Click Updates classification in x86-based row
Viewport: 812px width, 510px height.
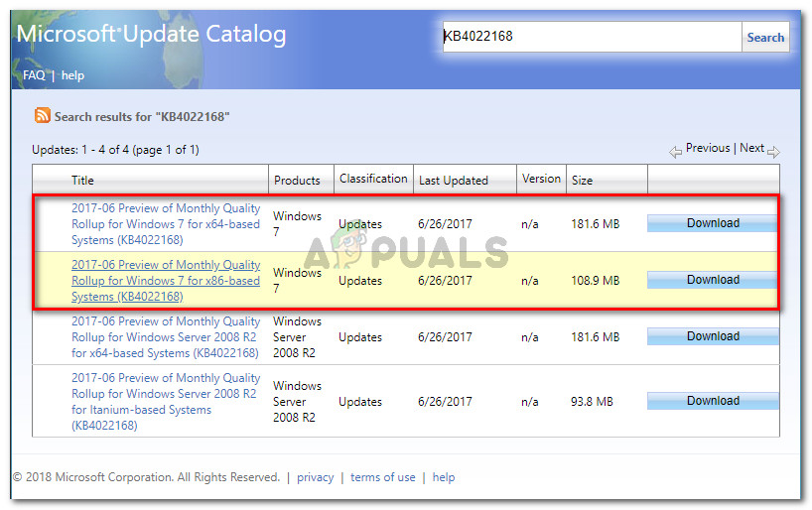pos(360,280)
